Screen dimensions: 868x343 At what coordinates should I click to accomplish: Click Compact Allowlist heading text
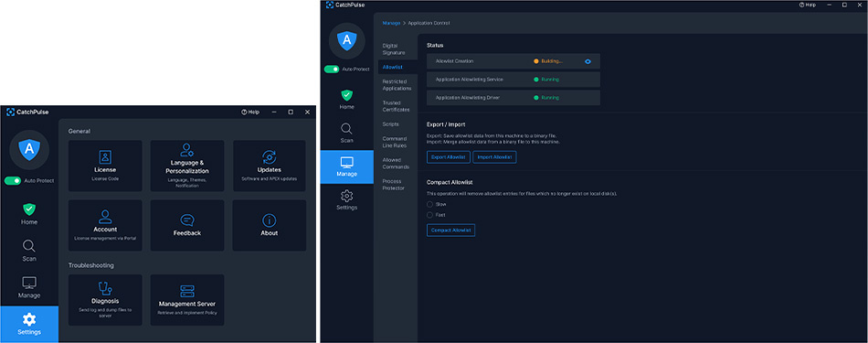(x=449, y=182)
